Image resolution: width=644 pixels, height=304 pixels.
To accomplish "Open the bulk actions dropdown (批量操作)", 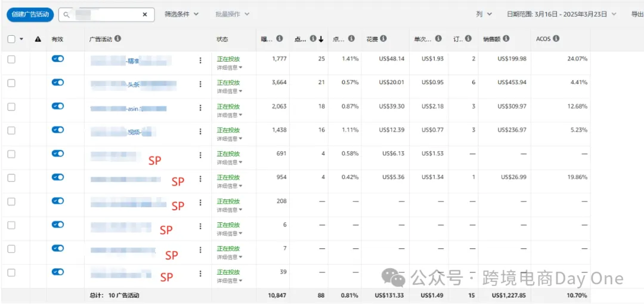I will (233, 14).
